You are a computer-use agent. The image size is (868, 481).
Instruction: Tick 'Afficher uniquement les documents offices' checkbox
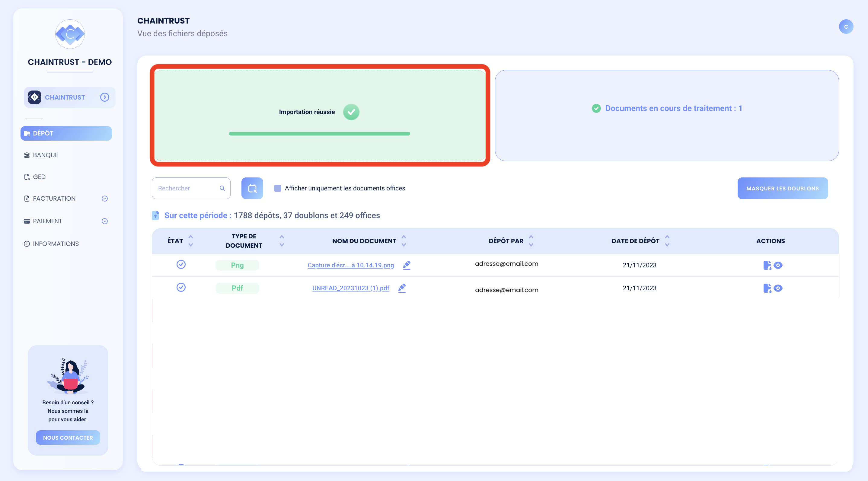click(x=278, y=188)
